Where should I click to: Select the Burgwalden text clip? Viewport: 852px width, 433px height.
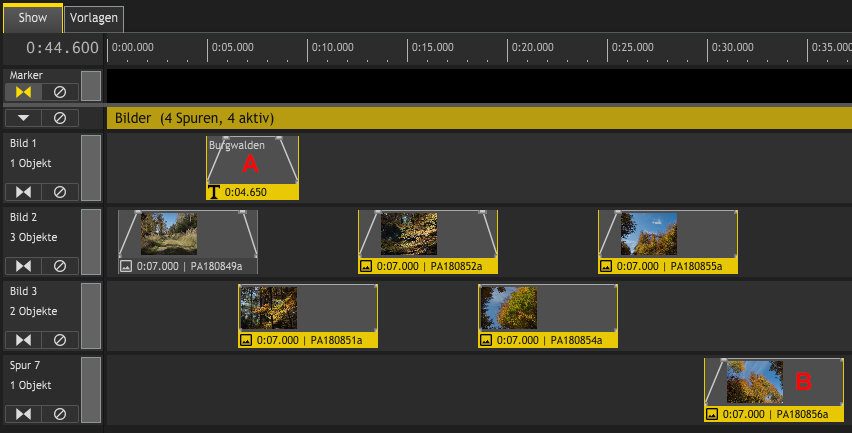pos(252,167)
